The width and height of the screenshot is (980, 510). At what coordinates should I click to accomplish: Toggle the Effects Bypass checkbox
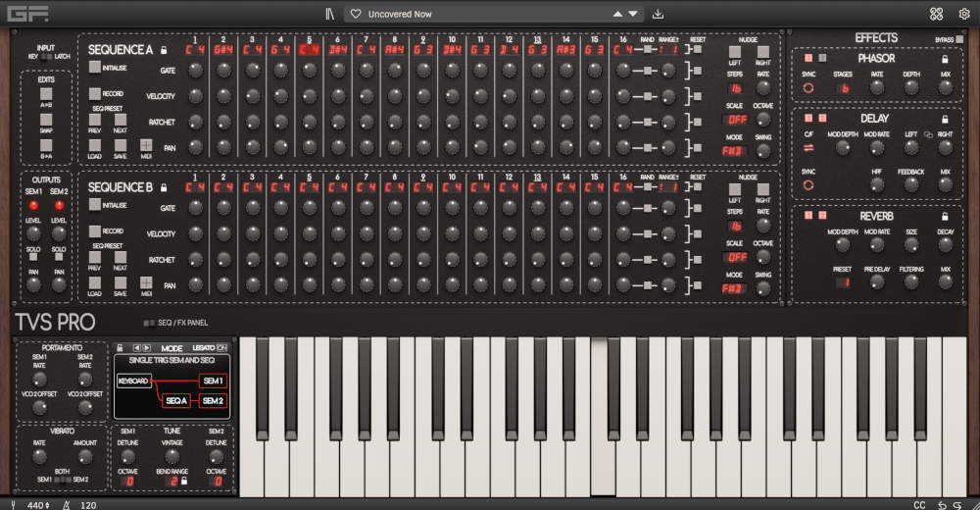959,39
